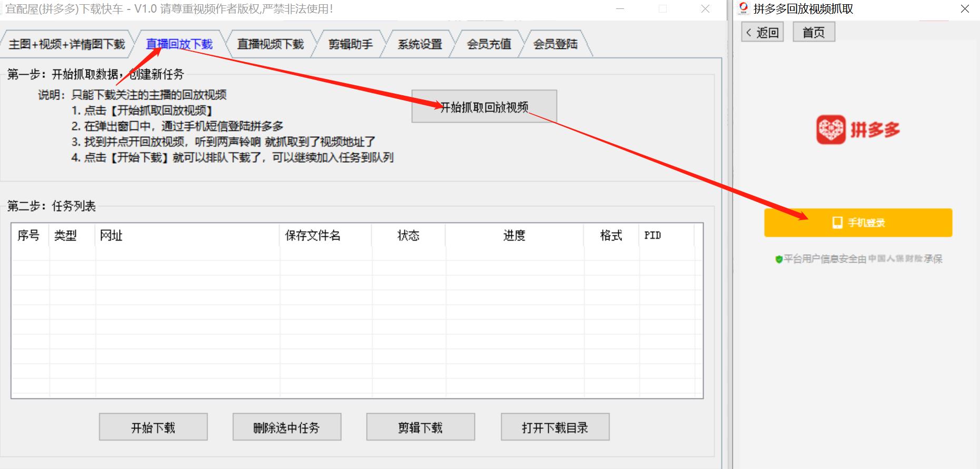Click the 开始抓取回放视频 button
This screenshot has height=469, width=980.
coord(484,107)
